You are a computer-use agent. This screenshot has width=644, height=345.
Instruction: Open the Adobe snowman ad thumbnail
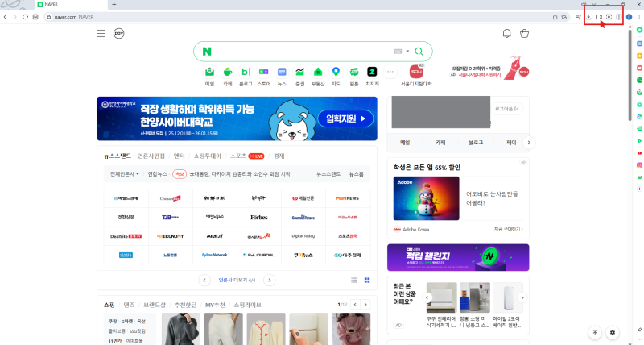[427, 198]
